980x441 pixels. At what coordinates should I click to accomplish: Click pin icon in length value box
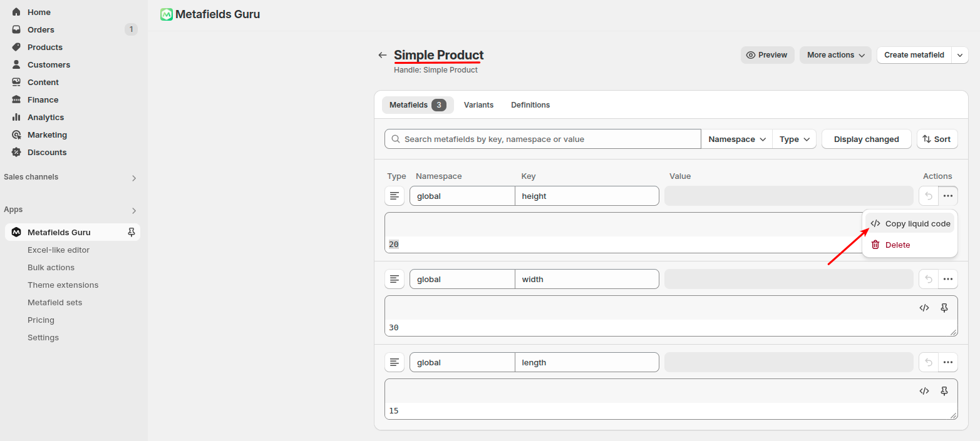coord(944,391)
